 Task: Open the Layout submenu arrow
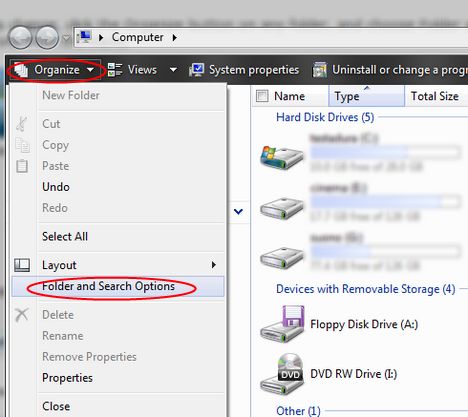[213, 265]
